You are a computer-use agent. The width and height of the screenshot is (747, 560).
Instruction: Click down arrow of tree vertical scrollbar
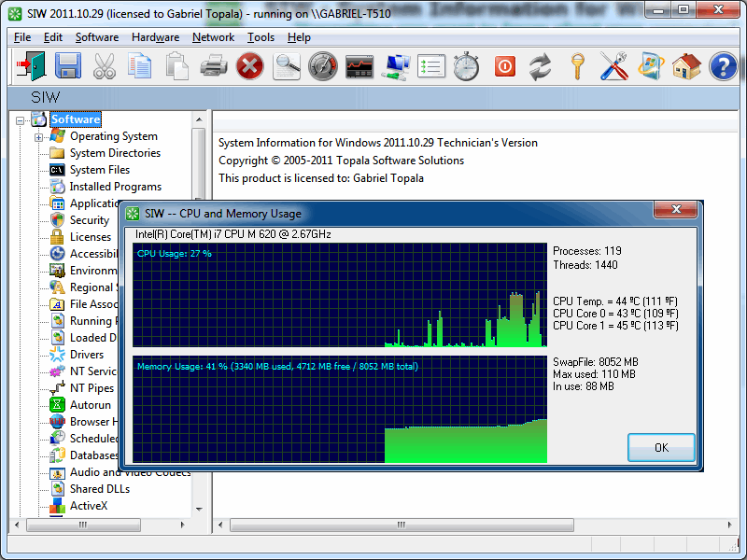point(199,510)
